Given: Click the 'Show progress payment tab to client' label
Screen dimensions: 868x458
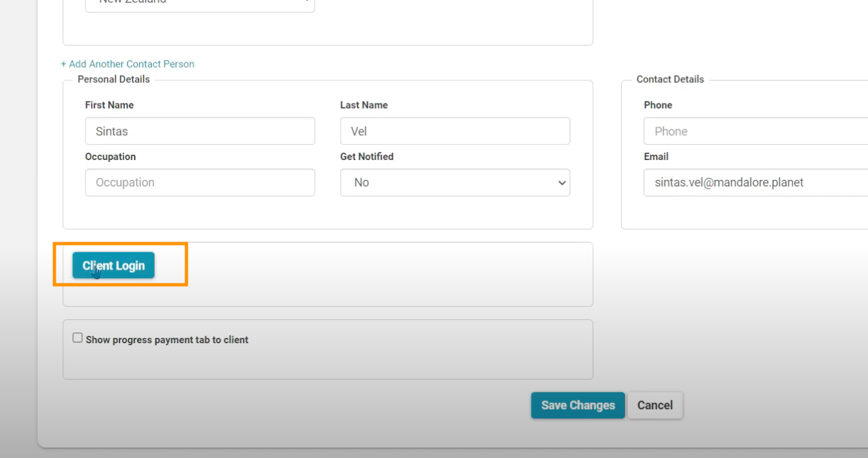Looking at the screenshot, I should coord(167,340).
